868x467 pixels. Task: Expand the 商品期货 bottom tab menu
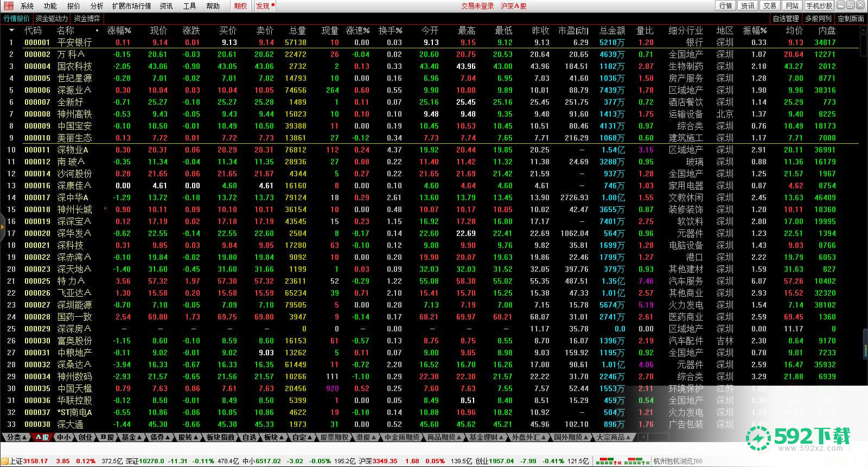tap(444, 437)
